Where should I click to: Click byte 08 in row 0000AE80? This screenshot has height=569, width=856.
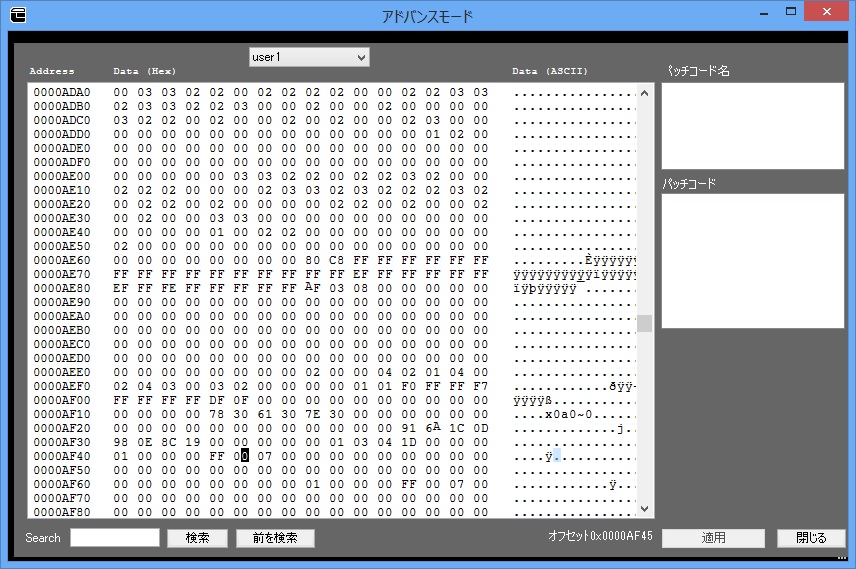361,288
